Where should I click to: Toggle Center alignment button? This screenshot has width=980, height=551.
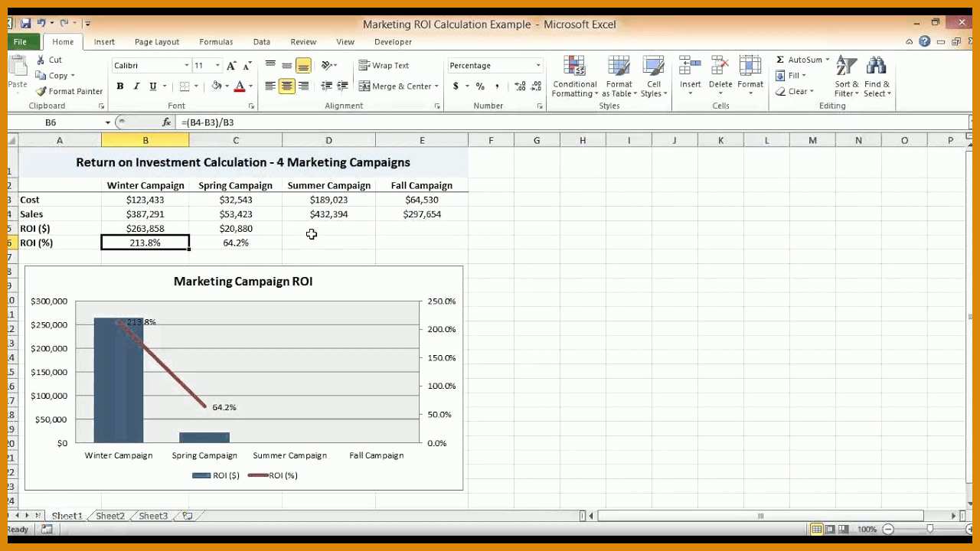click(x=287, y=86)
